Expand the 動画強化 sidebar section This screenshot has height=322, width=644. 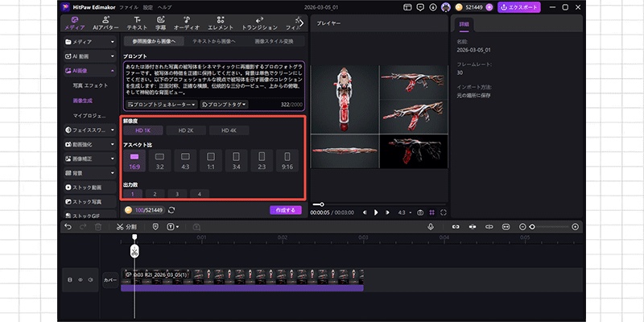pos(90,145)
